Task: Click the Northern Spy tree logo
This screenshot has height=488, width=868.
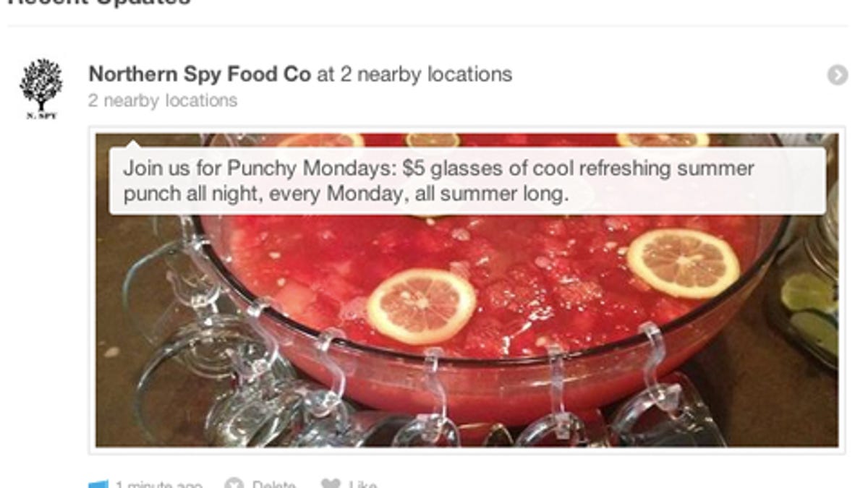Action: coord(41,85)
